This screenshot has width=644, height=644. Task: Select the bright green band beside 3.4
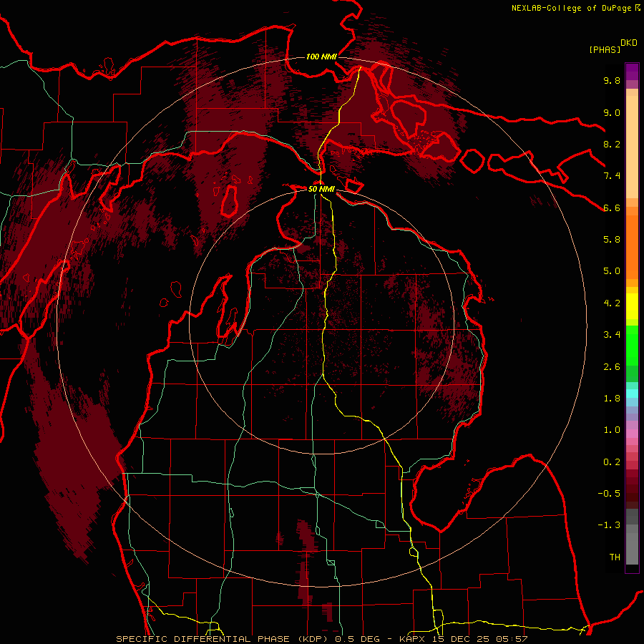632,346
